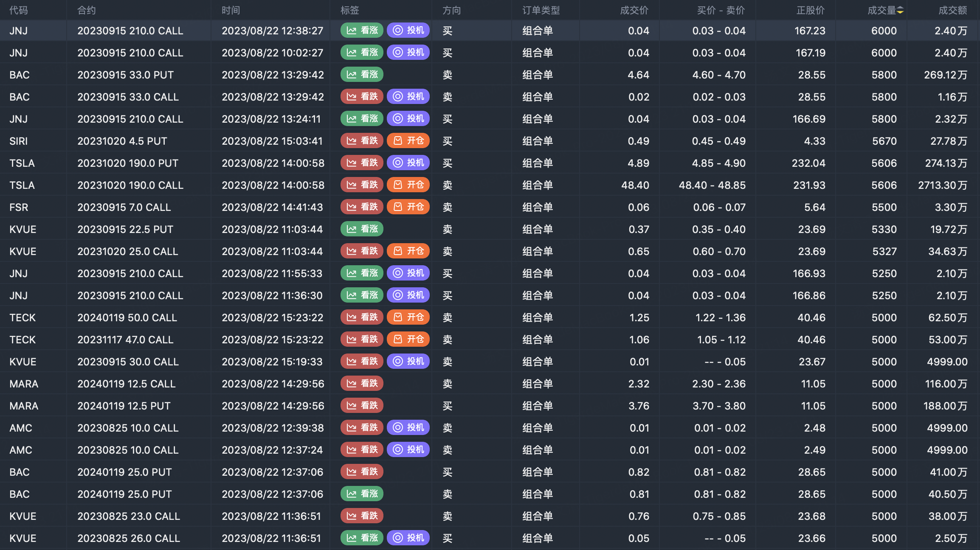This screenshot has width=980, height=550.
Task: Click the 开仓 tag on TECK 50.0 CALL row
Action: [x=408, y=317]
